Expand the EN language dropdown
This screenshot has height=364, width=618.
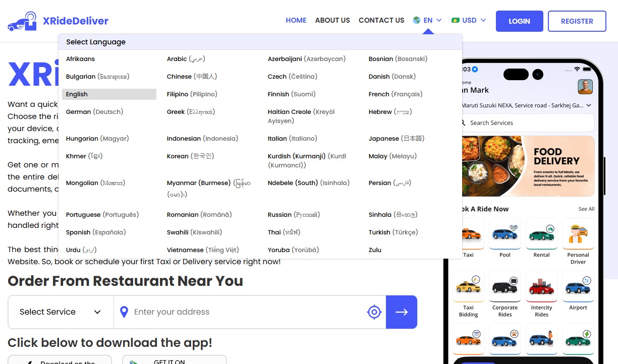pyautogui.click(x=427, y=21)
